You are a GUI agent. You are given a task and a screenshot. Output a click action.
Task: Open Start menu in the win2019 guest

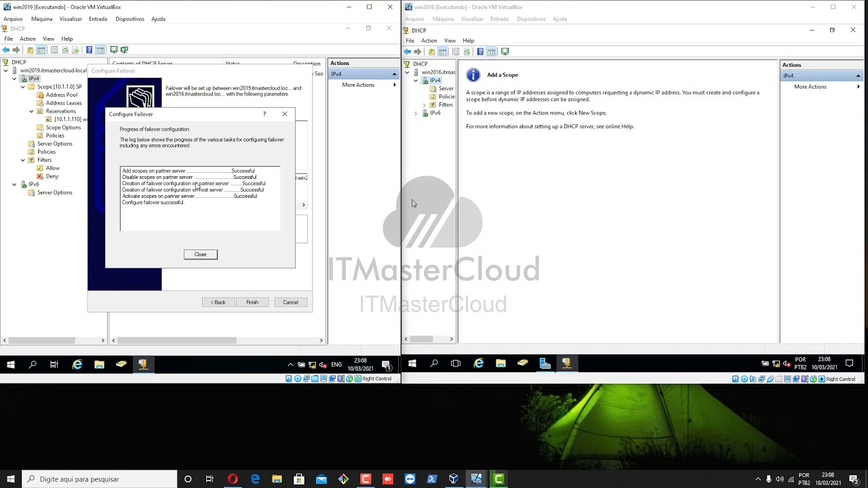pos(11,365)
